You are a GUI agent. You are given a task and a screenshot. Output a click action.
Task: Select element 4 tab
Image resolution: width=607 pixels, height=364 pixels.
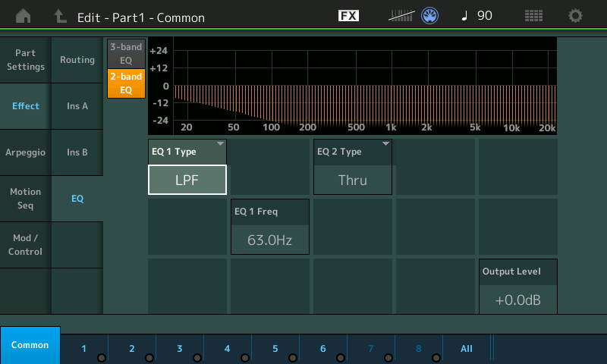(x=228, y=349)
